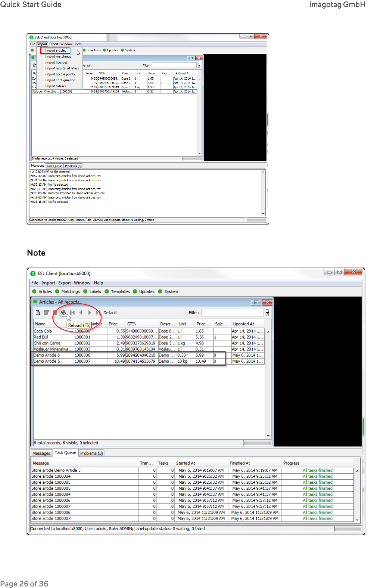Sort task queue by Started At header
Screen dimensions: 371x588
[201, 463]
